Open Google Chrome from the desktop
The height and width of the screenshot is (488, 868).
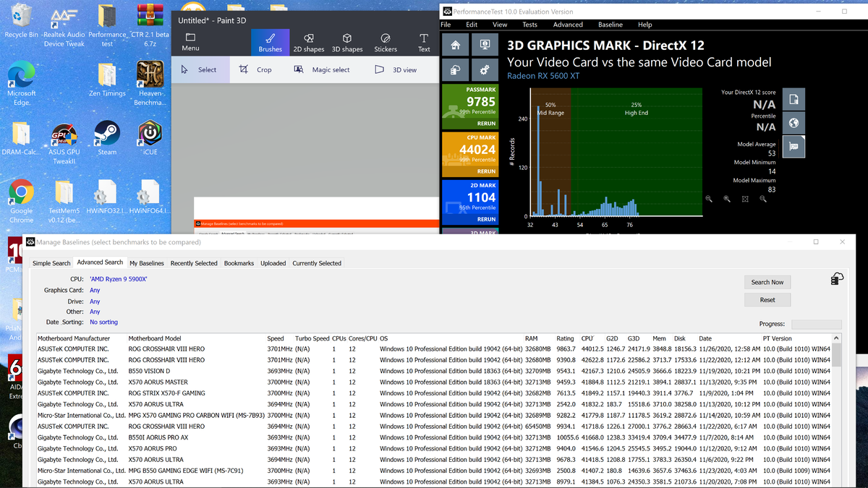click(x=22, y=202)
